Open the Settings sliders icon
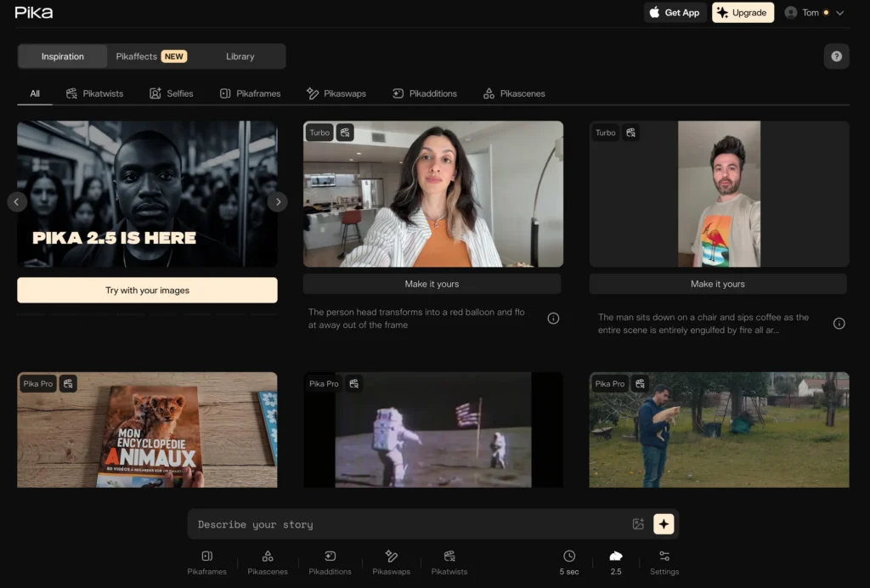Image resolution: width=870 pixels, height=588 pixels. coord(664,563)
